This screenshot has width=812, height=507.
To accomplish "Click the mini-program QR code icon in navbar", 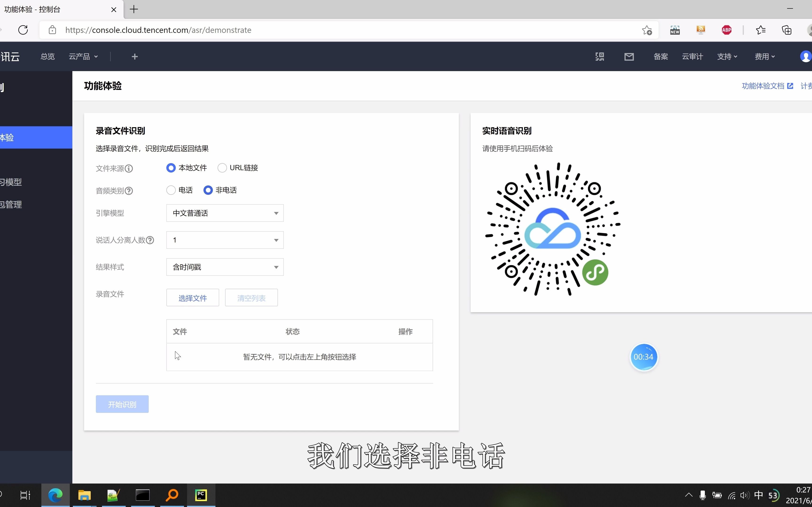I will point(600,56).
